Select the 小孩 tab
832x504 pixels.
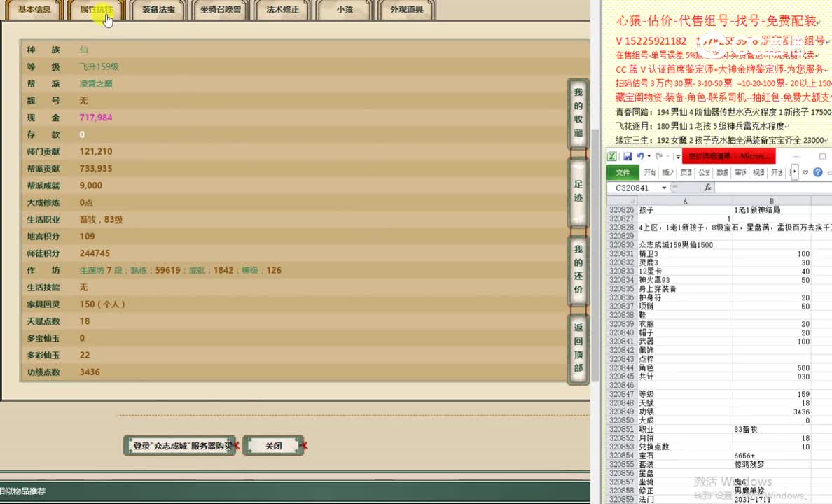tap(345, 10)
